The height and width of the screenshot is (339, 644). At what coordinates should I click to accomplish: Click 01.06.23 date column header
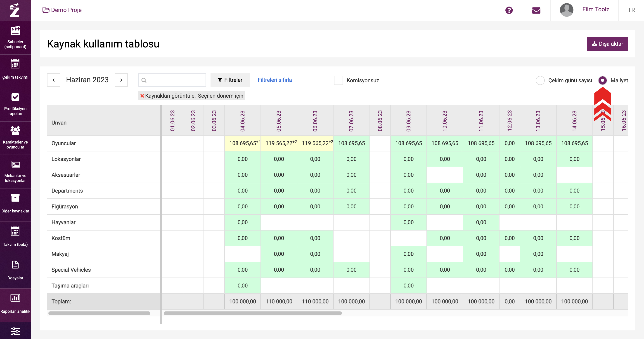coord(173,121)
